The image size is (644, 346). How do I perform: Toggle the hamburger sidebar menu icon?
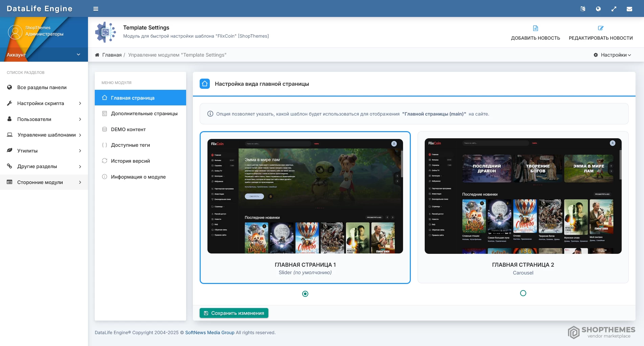click(x=96, y=9)
